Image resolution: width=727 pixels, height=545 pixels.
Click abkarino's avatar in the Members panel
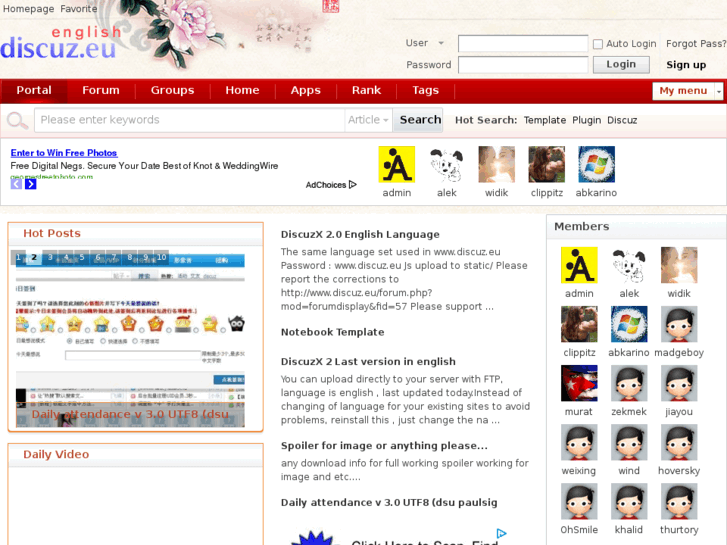(x=629, y=324)
